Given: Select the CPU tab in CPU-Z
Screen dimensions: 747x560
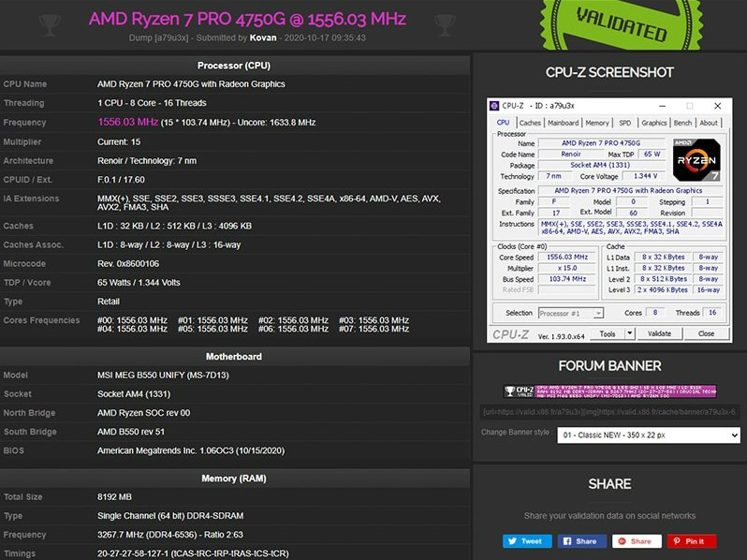Looking at the screenshot, I should [x=503, y=123].
